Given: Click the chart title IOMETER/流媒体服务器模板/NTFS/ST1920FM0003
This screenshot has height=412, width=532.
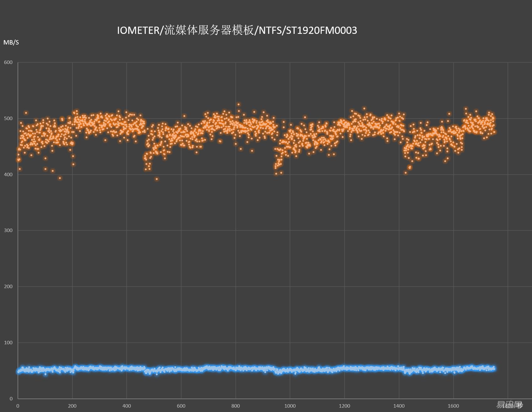Looking at the screenshot, I should (237, 30).
